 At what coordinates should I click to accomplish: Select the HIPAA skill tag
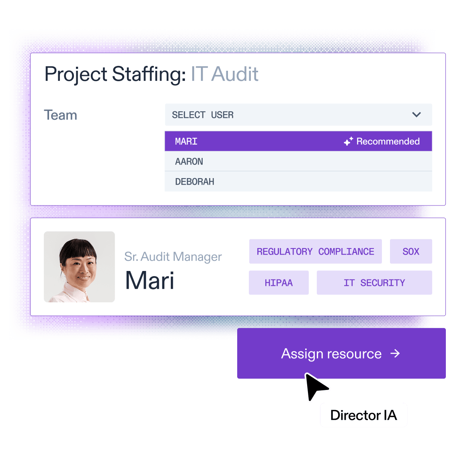[279, 283]
